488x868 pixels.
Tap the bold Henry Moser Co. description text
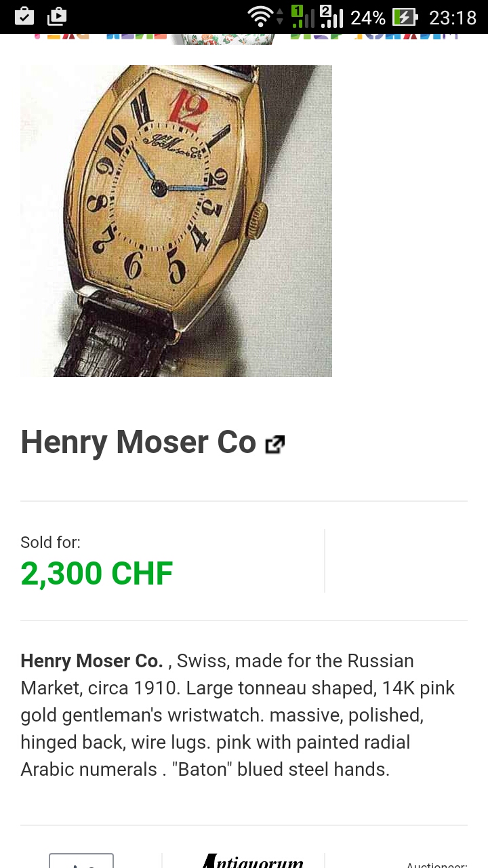91,660
